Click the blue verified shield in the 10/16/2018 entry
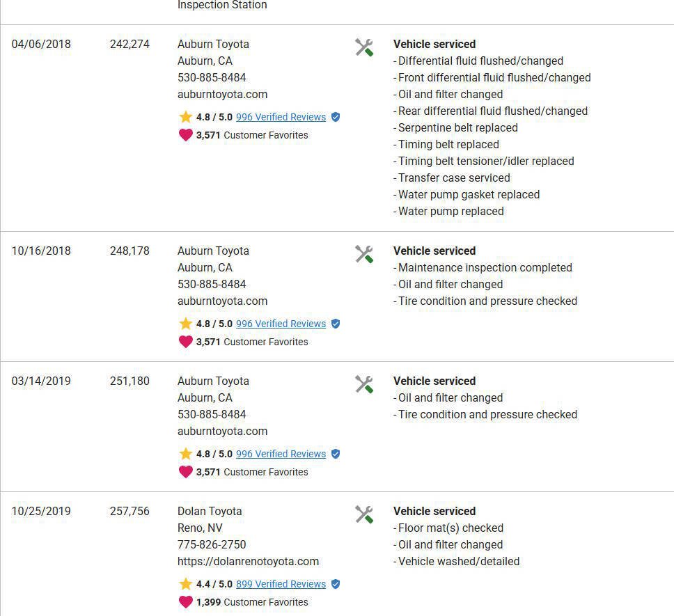The width and height of the screenshot is (674, 616). pos(336,324)
